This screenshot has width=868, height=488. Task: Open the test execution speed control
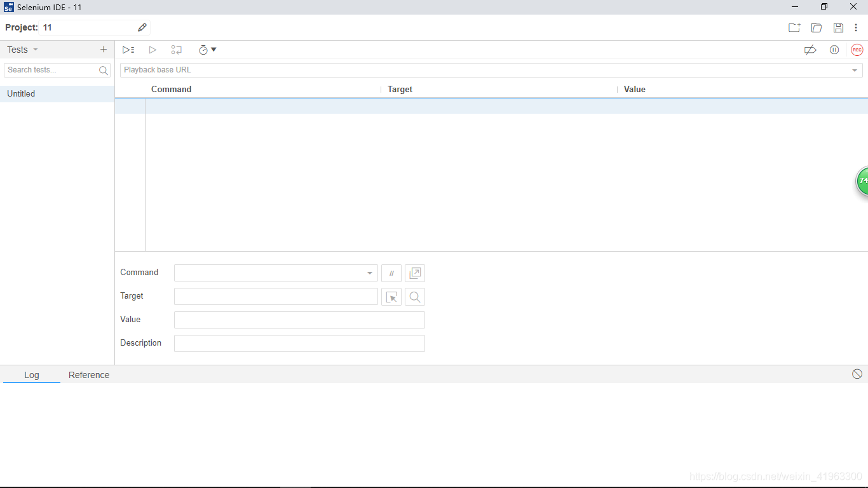pos(207,50)
